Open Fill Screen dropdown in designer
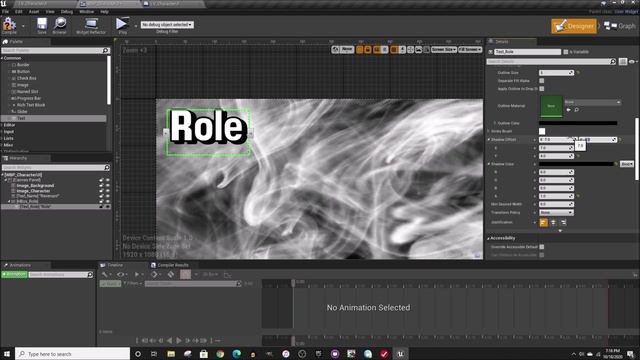This screenshot has width=640, height=360. (x=470, y=49)
